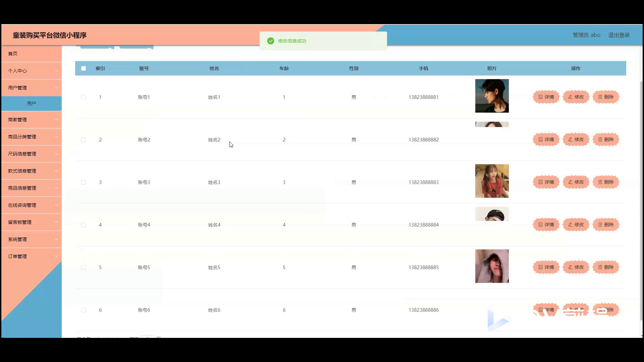Screen dimensions: 644x362
Task: Open details for 账号1 row
Action: click(546, 97)
